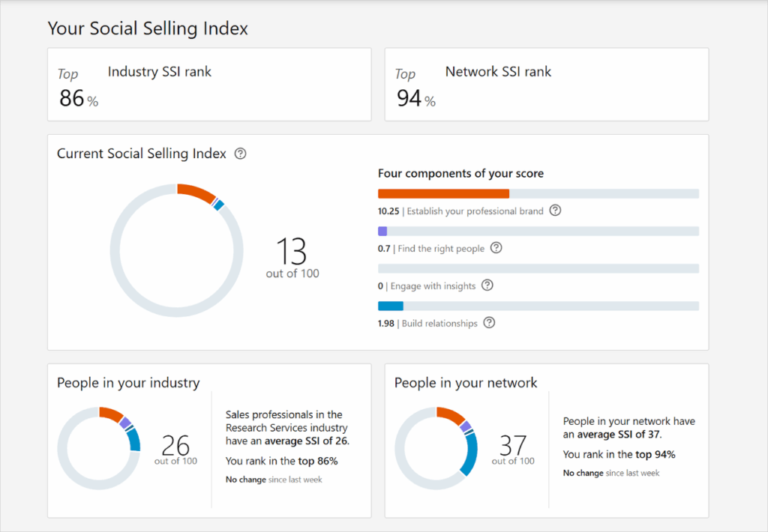Viewport: 768px width, 532px height.
Task: Click the Four components of your score heading
Action: (x=460, y=174)
